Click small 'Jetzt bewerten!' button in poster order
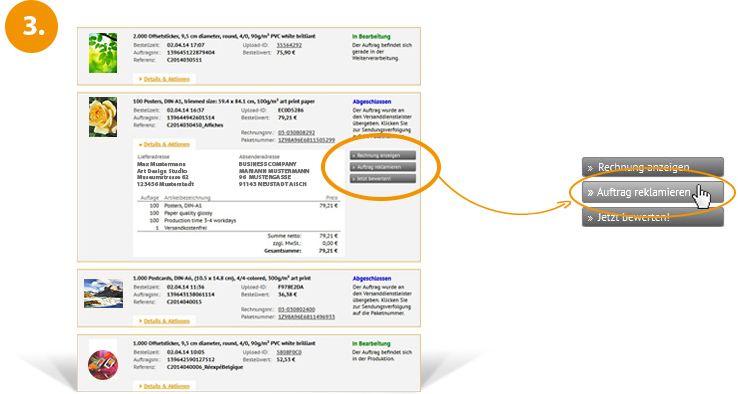This screenshot has width=738, height=394. (383, 179)
